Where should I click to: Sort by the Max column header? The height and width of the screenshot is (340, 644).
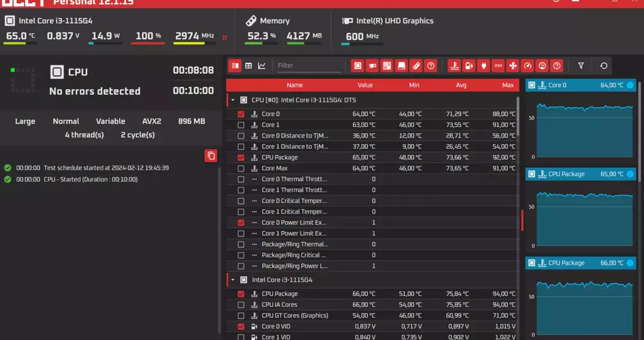point(508,85)
